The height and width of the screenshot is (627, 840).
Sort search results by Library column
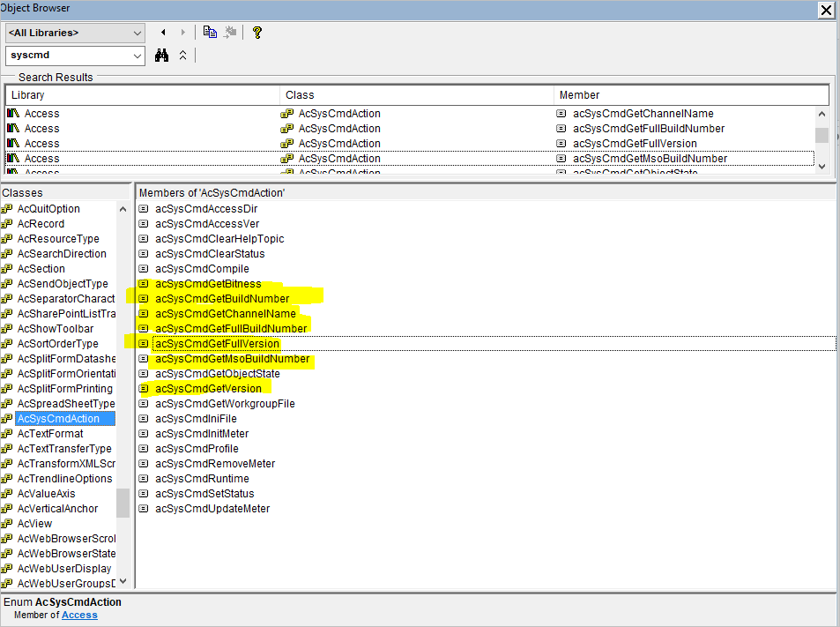click(143, 95)
